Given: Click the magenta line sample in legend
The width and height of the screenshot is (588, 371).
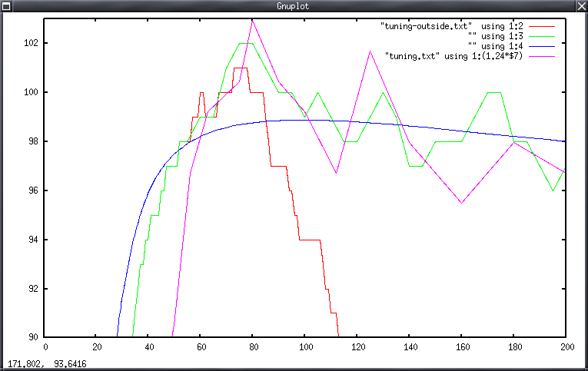Looking at the screenshot, I should 542,57.
